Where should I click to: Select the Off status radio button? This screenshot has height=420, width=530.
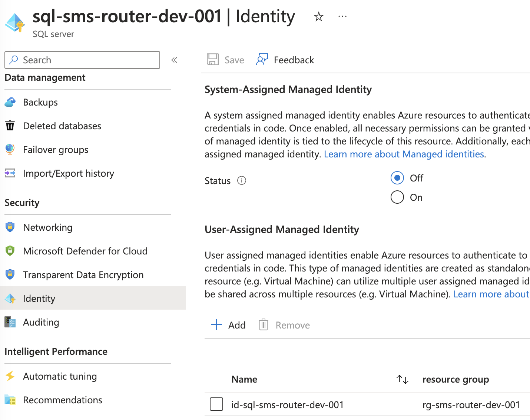(x=397, y=178)
